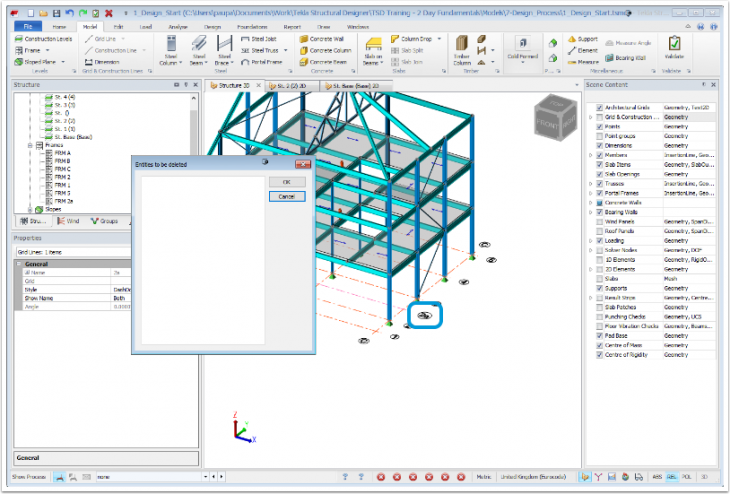The height and width of the screenshot is (494, 730).
Task: Switch to the Wind panel tab
Action: 68,221
